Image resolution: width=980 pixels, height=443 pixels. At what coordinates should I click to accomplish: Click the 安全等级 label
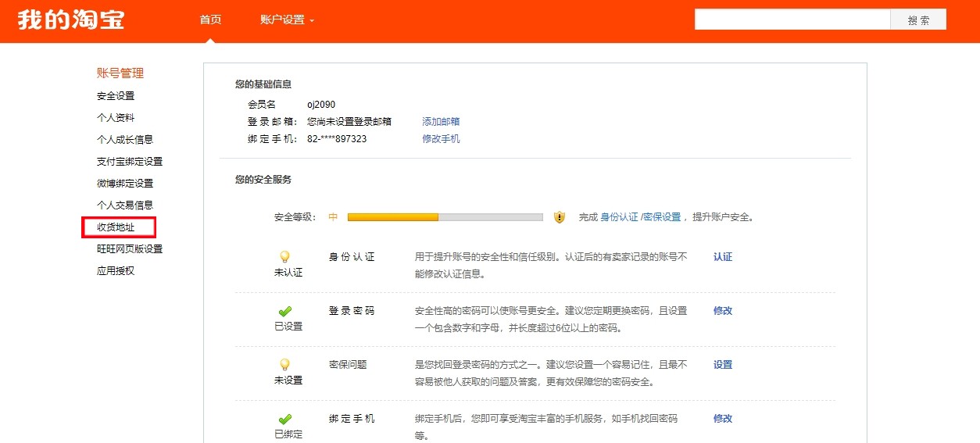coord(295,217)
